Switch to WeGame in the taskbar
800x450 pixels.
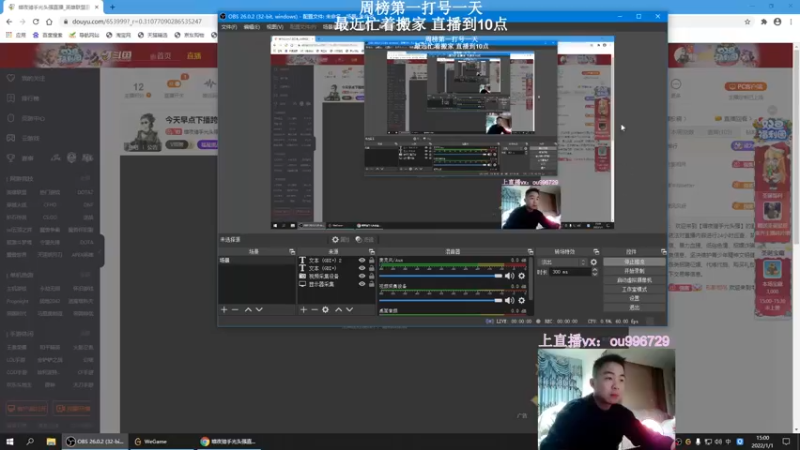(162, 441)
